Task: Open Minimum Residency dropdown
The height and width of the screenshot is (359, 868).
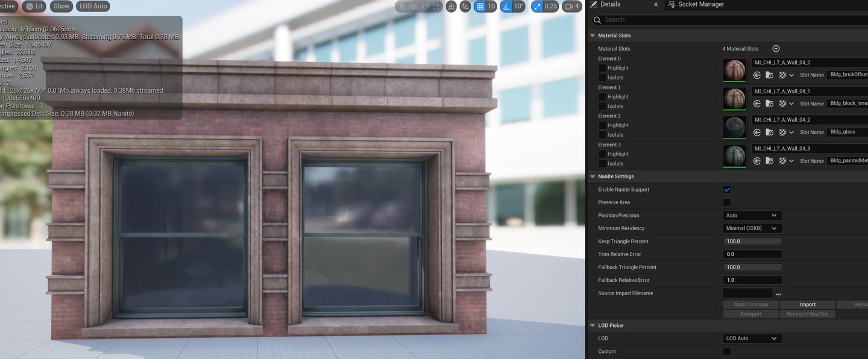Action: click(752, 228)
